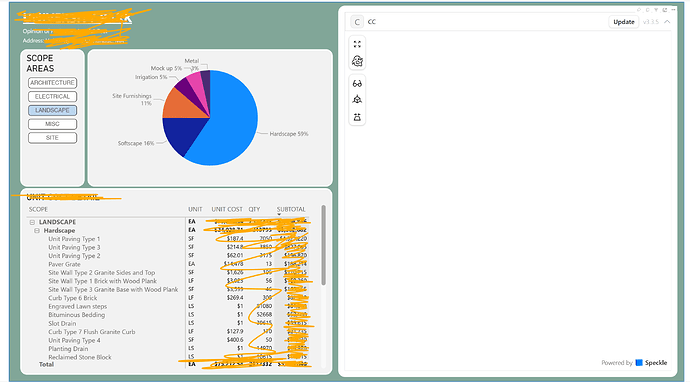This screenshot has height=382, width=690.
Task: Click the filter icon in visual header
Action: (656, 10)
